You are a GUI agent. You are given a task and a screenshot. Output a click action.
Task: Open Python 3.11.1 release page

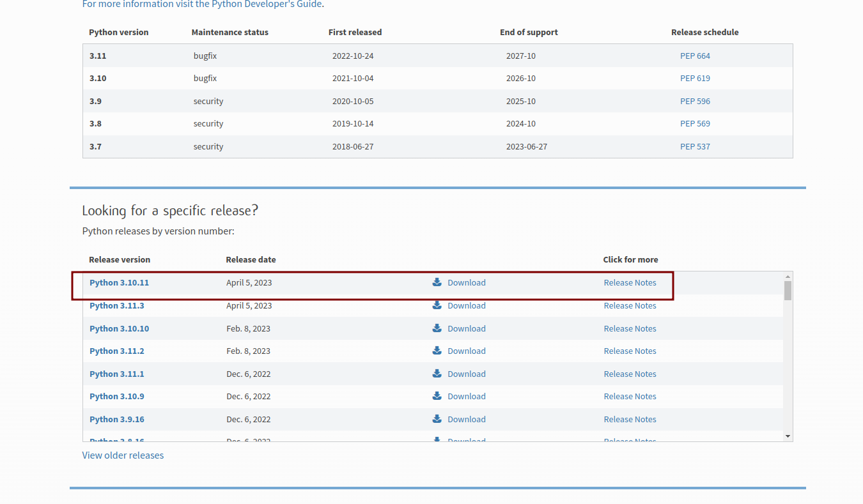(117, 374)
